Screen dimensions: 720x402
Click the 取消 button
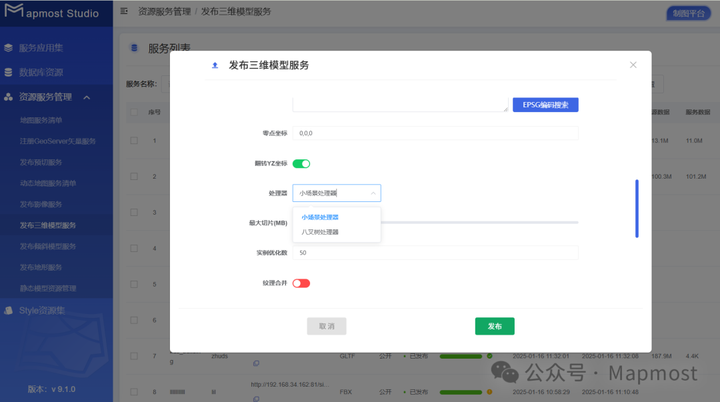click(326, 326)
